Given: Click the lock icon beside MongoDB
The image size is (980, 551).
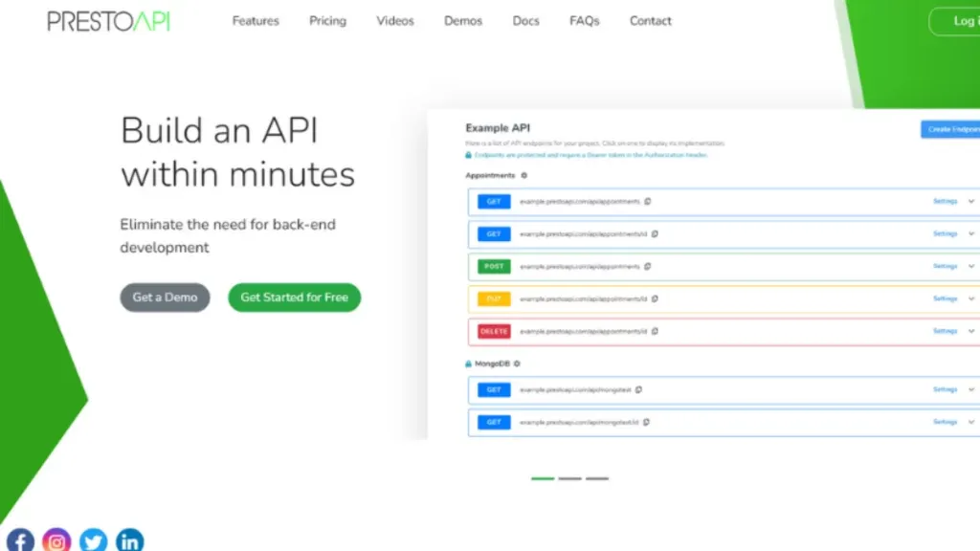Looking at the screenshot, I should [468, 364].
